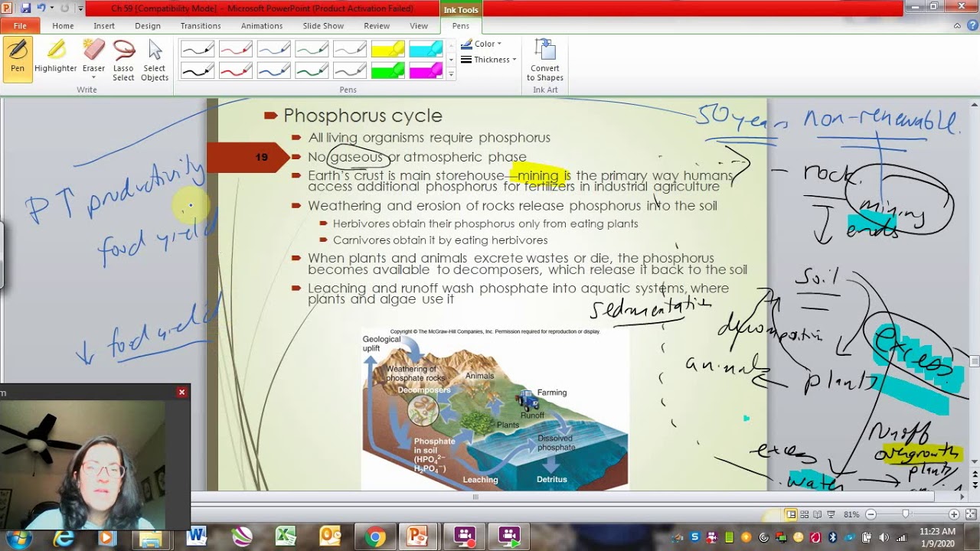Open Google Chrome from the taskbar
The height and width of the screenshot is (551, 980).
tap(374, 537)
